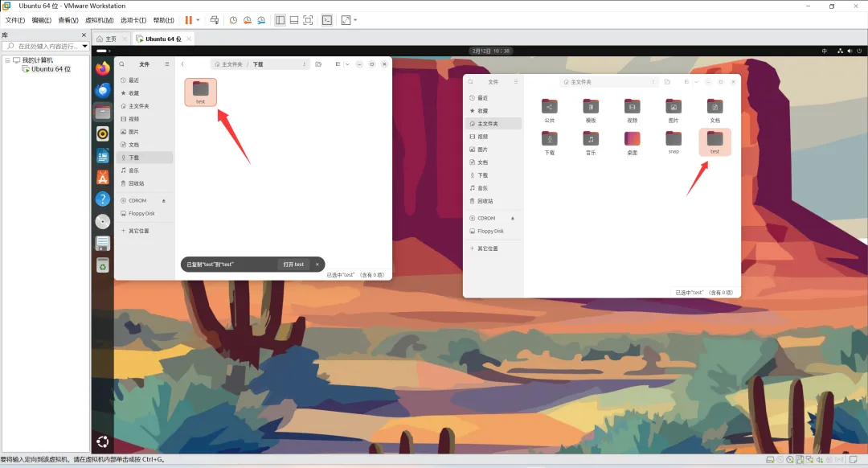The height and width of the screenshot is (468, 868).
Task: Send Ctrl+Alt+Del using the VMware toolbar icon
Action: pos(215,20)
